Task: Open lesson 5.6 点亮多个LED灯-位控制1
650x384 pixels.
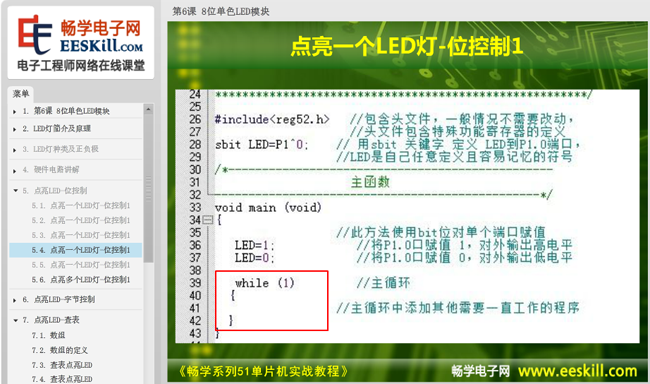Action: [x=80, y=280]
